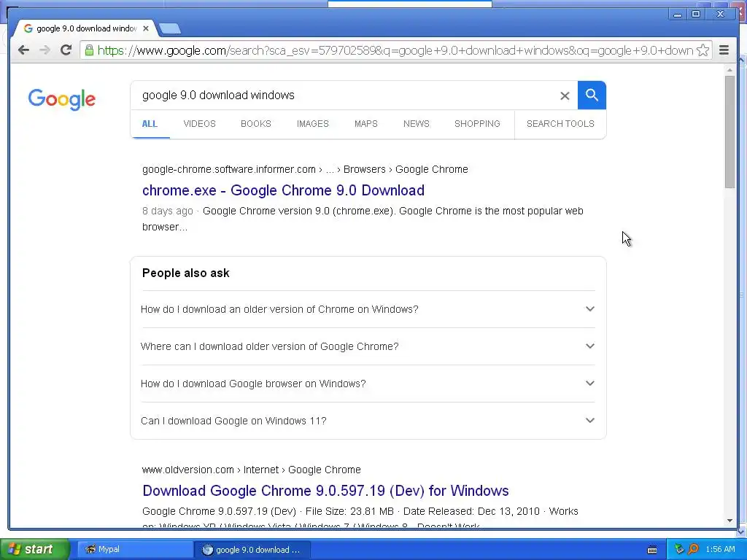
Task: Switch to NEWS search tab
Action: 417,124
